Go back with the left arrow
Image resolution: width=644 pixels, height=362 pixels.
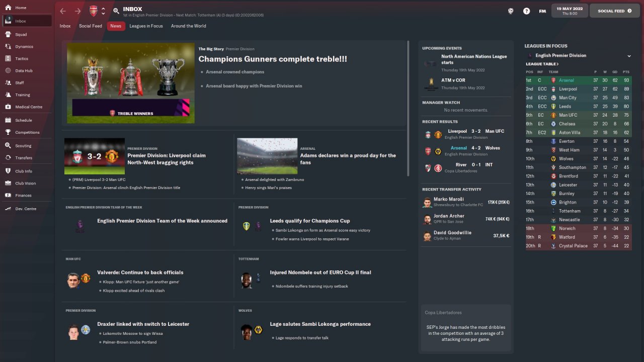pos(63,11)
